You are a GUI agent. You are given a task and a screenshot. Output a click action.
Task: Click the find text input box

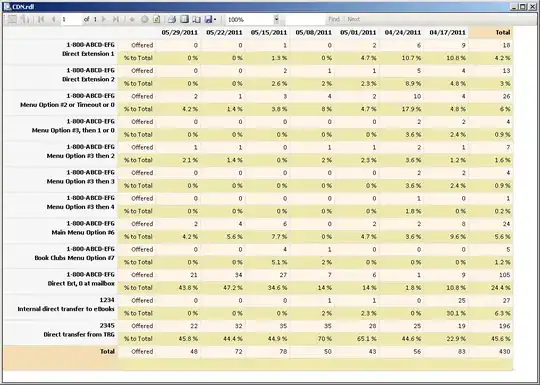[305, 20]
